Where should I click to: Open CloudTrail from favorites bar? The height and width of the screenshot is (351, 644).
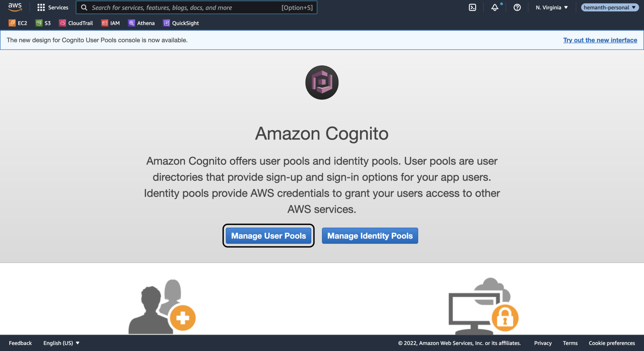(x=76, y=23)
